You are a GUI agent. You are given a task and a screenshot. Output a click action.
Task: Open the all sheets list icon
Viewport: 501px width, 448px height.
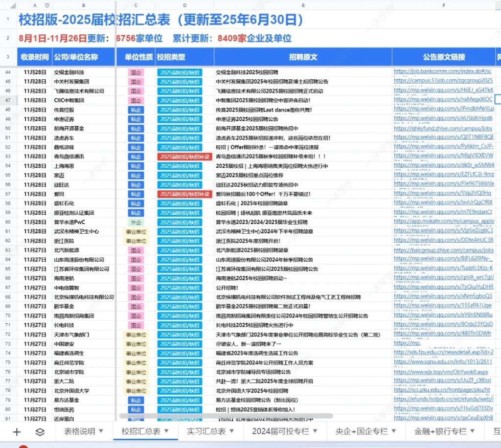40,432
